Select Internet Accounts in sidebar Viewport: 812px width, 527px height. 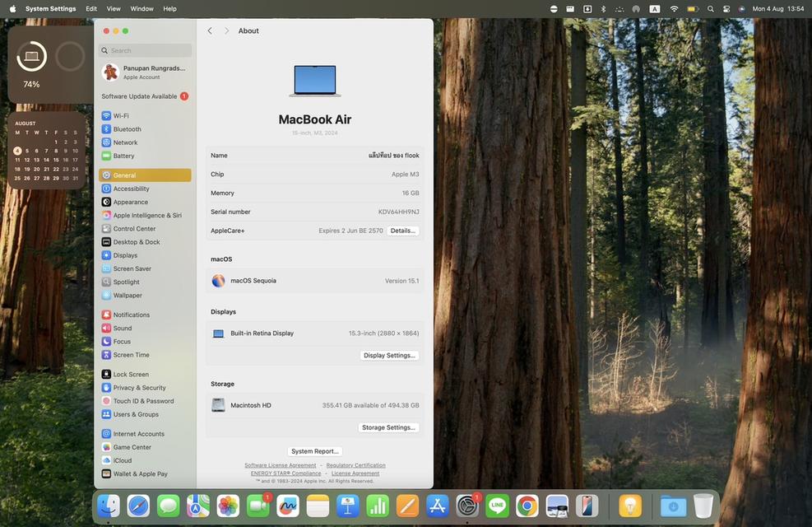145,434
